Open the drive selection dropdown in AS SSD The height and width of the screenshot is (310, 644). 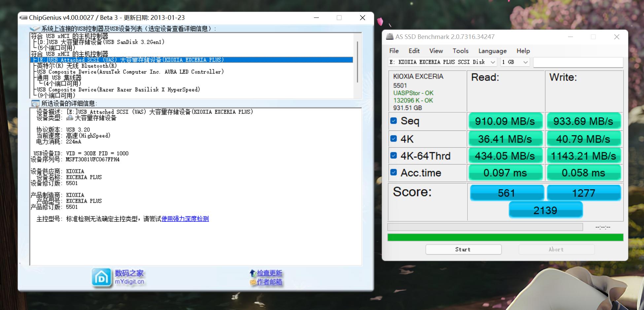[442, 62]
